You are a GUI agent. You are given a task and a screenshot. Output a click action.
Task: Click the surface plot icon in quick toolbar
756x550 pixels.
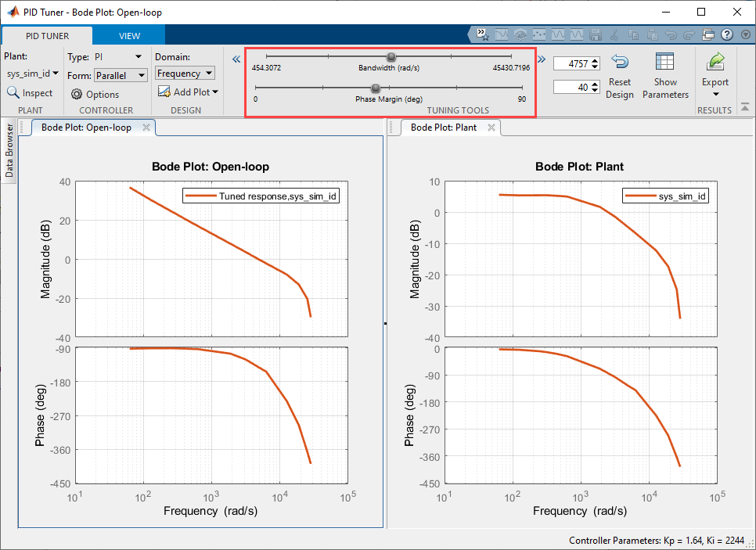[x=520, y=34]
